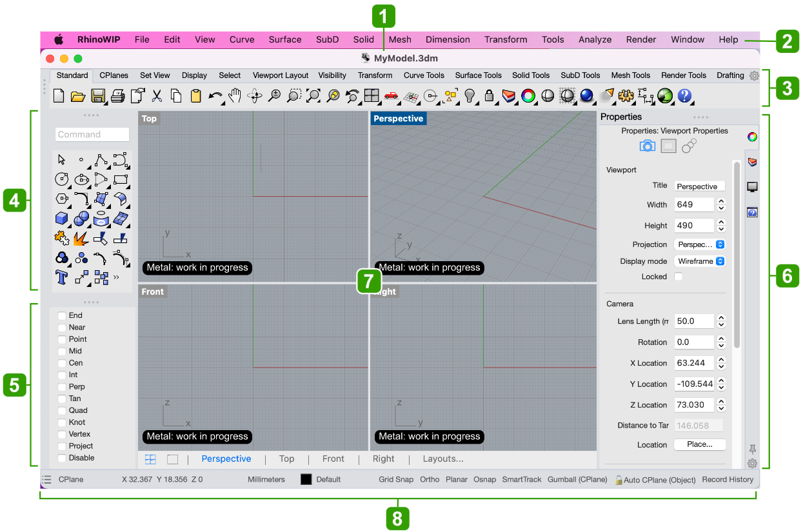This screenshot has height=532, width=803.
Task: Enable the Perp object snap checkbox
Action: point(62,387)
